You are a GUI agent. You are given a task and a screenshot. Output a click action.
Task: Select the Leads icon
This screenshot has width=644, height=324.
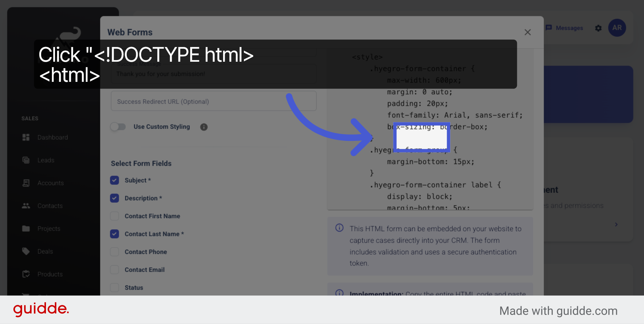tap(26, 160)
